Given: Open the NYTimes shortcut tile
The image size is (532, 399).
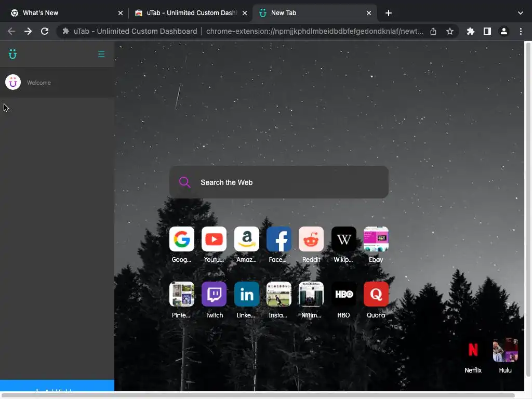Looking at the screenshot, I should point(311,294).
